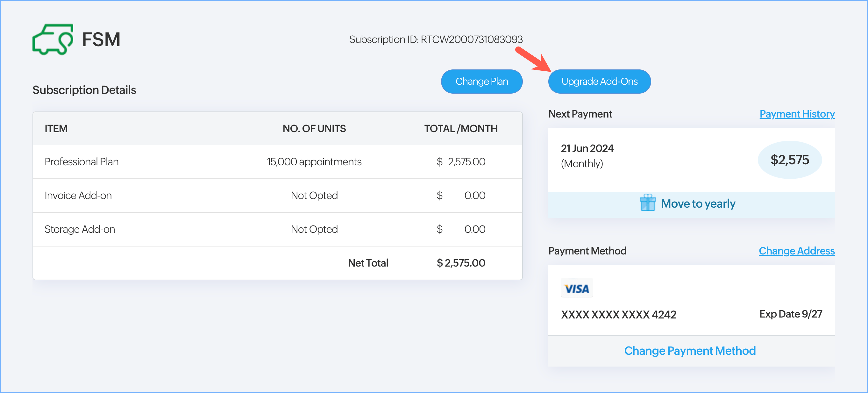Click the 21 Jun 2024 payment date
Image resolution: width=868 pixels, height=393 pixels.
pyautogui.click(x=587, y=148)
